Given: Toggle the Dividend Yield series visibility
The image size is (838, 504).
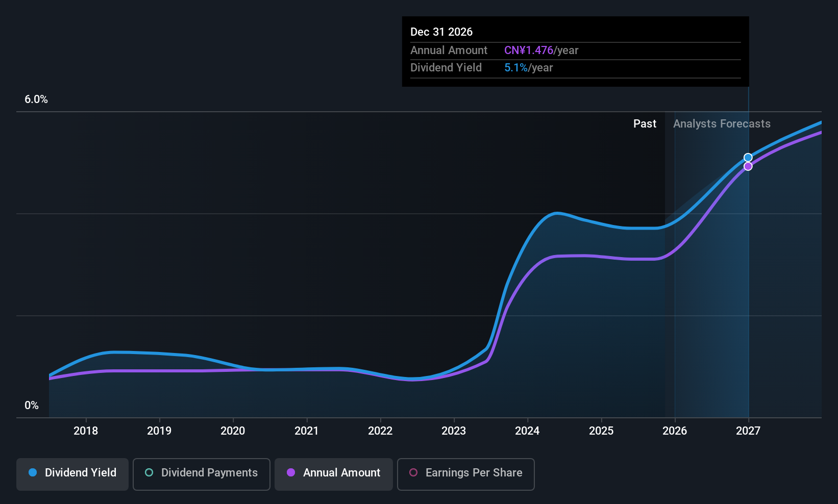Looking at the screenshot, I should point(72,474).
